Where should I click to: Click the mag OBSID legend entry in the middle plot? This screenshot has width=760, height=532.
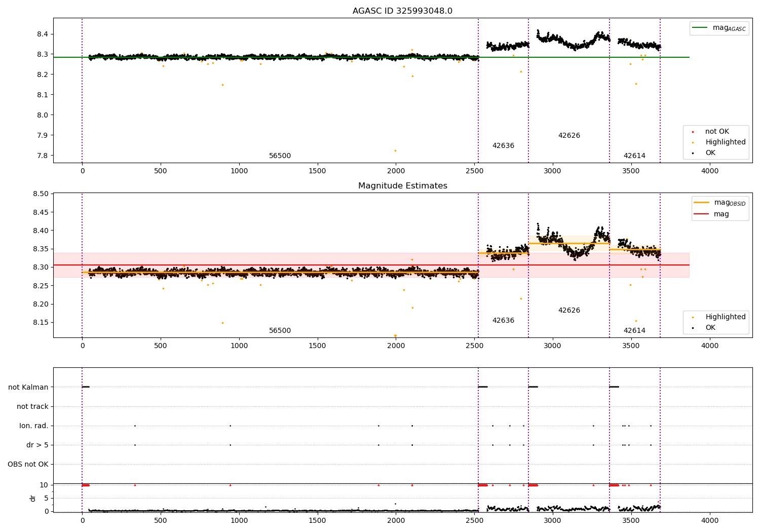coord(720,203)
